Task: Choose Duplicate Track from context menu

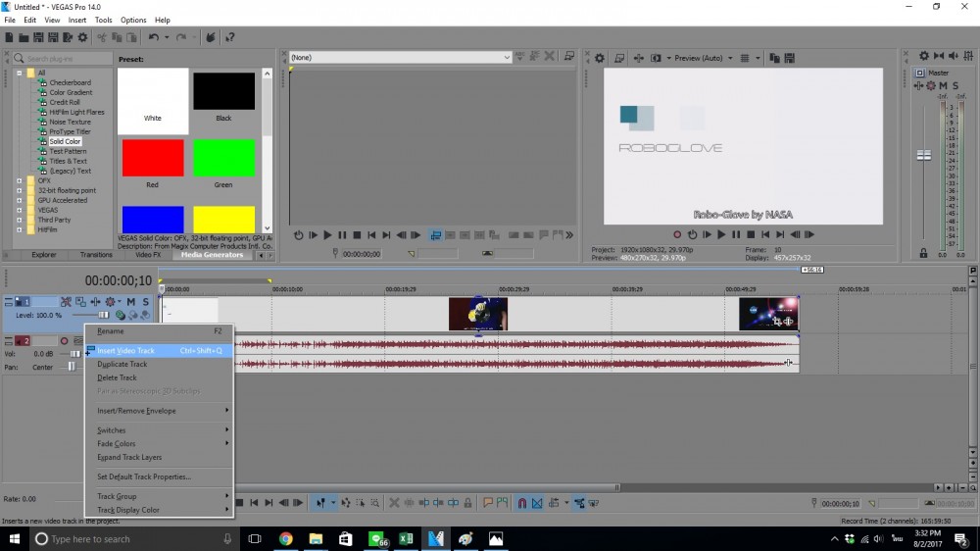Action: pos(160,364)
